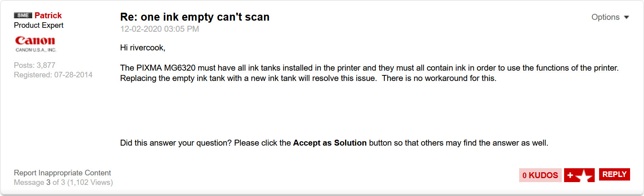Screen dimensions: 644x196
Task: Click the Canon U.S.A. logo avatar
Action: [36, 44]
